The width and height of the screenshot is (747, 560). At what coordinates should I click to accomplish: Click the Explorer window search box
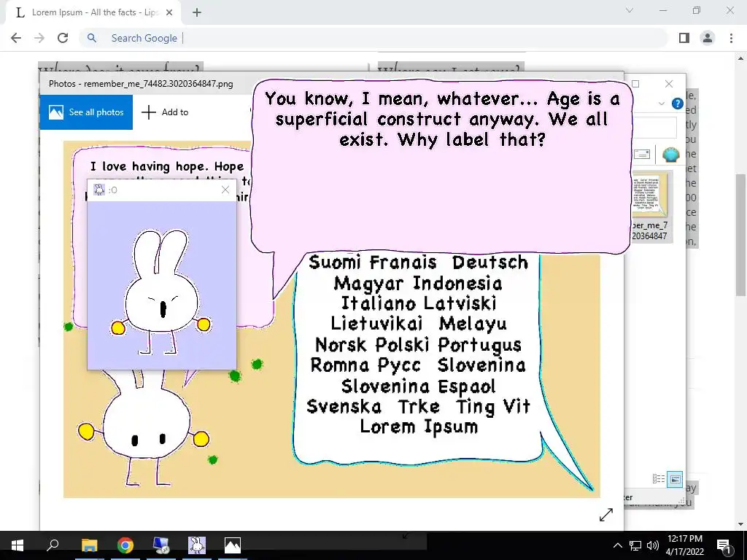click(x=654, y=128)
